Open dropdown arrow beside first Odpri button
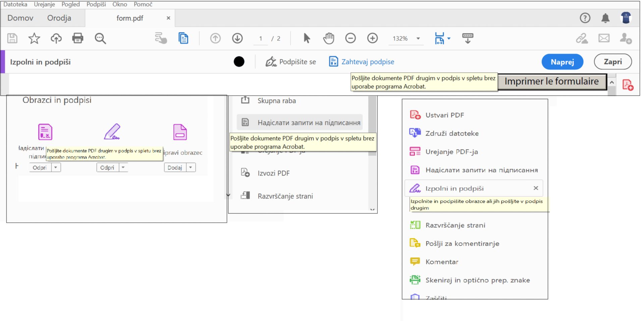The image size is (644, 321). tap(56, 167)
